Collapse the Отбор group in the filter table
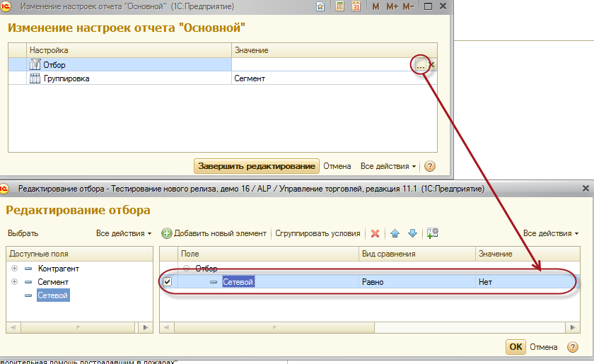 pyautogui.click(x=187, y=268)
